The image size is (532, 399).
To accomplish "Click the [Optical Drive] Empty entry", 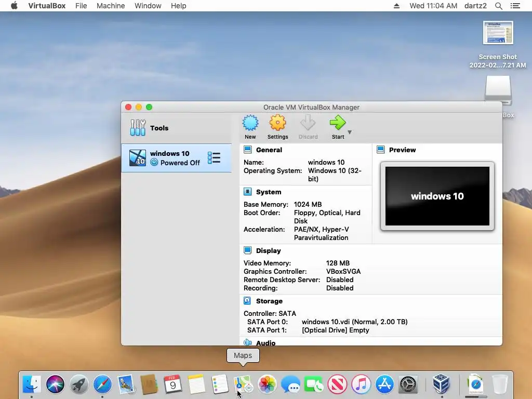I will pyautogui.click(x=335, y=330).
